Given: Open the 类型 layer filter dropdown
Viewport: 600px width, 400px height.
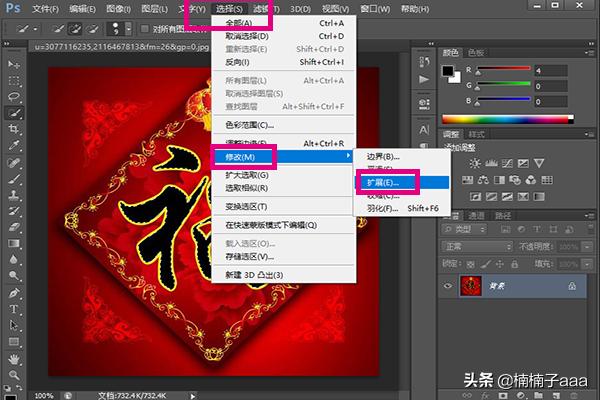Looking at the screenshot, I should pos(464,229).
